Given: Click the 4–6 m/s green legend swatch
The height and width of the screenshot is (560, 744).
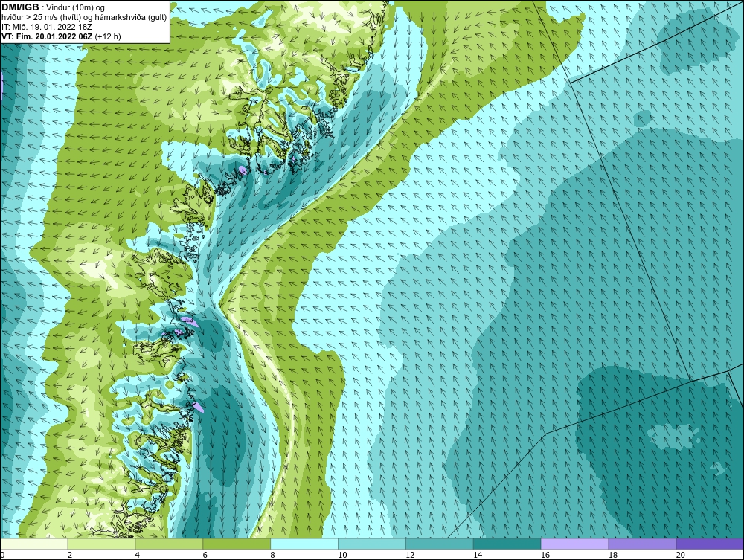Looking at the screenshot, I should tap(169, 544).
